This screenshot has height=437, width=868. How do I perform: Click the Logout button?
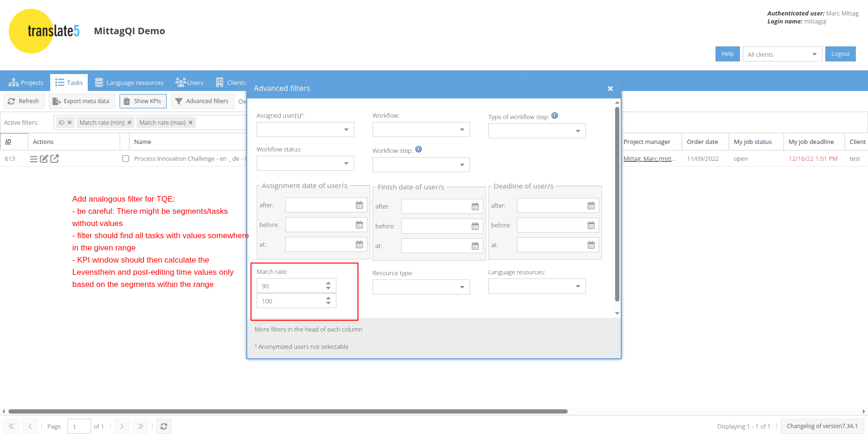[840, 54]
